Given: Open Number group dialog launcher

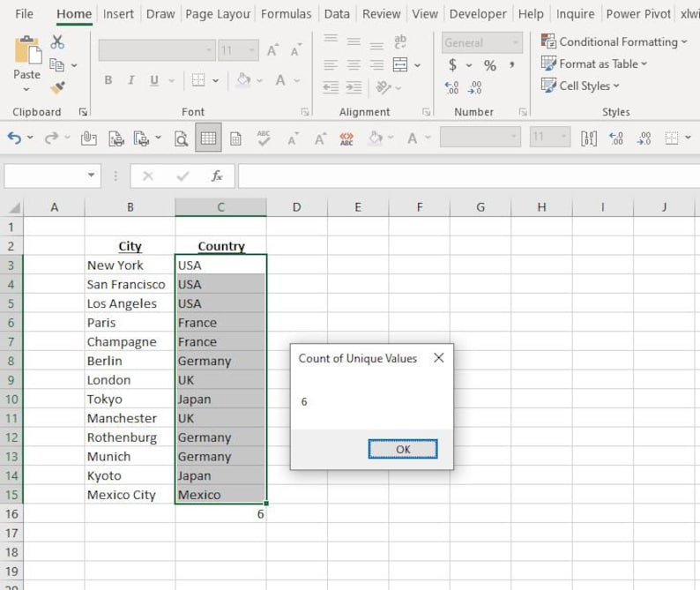Looking at the screenshot, I should point(523,112).
